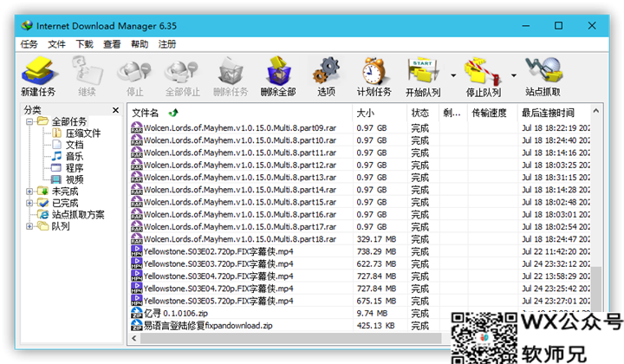Open the 任务 menu
Viewport: 624px width, 364px height.
(29, 44)
